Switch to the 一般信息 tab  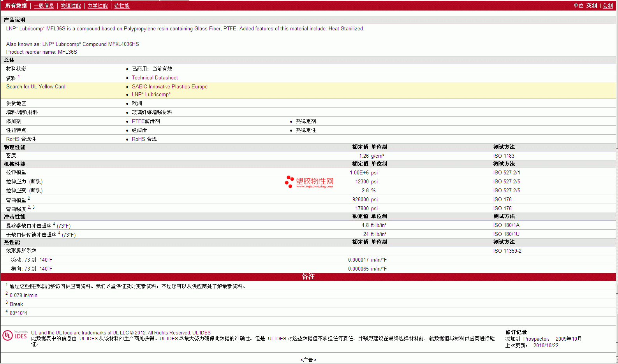pyautogui.click(x=44, y=5)
